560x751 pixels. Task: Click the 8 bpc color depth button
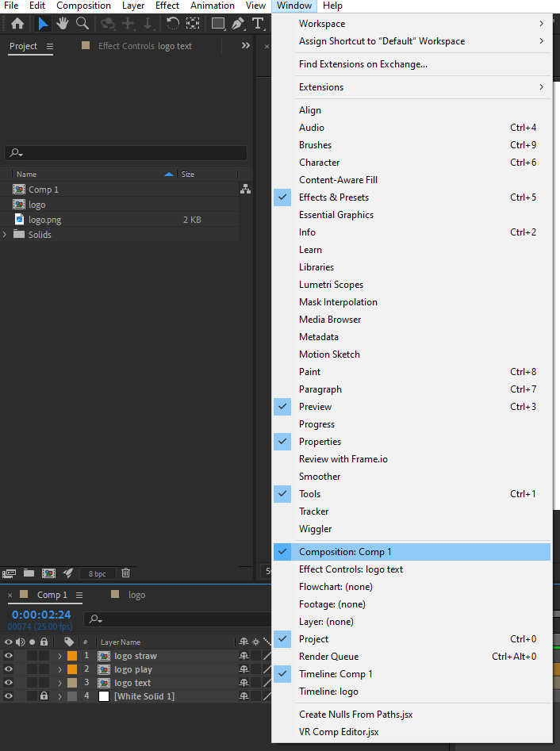[x=98, y=573]
